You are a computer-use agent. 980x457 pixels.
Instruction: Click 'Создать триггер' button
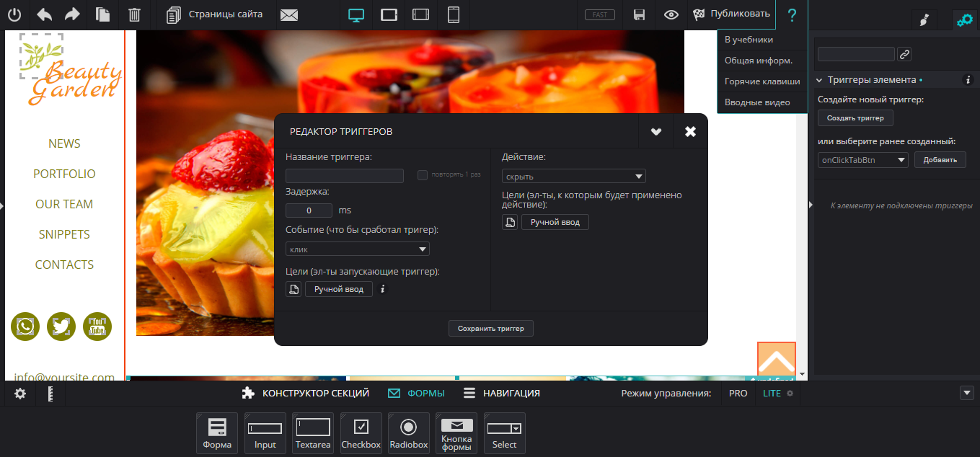[x=855, y=118]
